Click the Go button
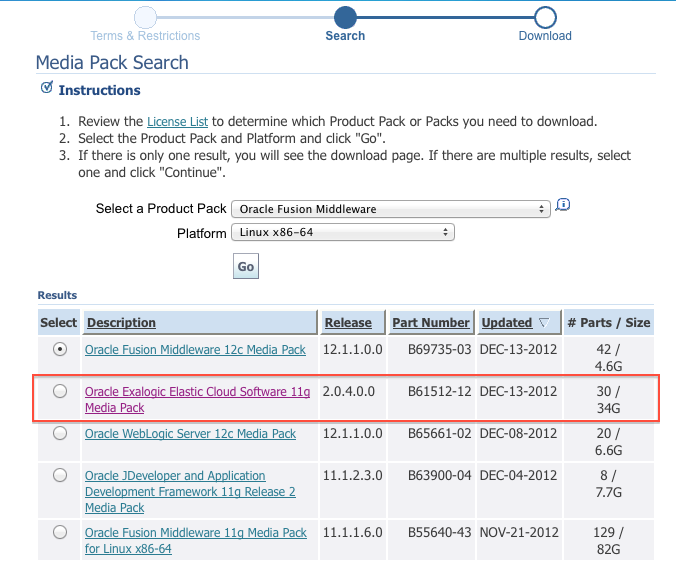Viewport: 676px width, 562px height. (246, 266)
